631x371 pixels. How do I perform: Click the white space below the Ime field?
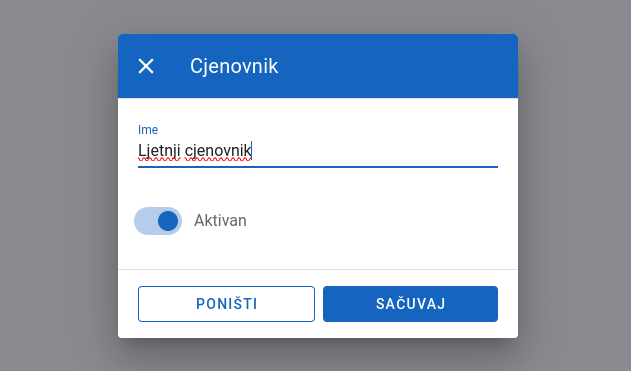coord(318,185)
